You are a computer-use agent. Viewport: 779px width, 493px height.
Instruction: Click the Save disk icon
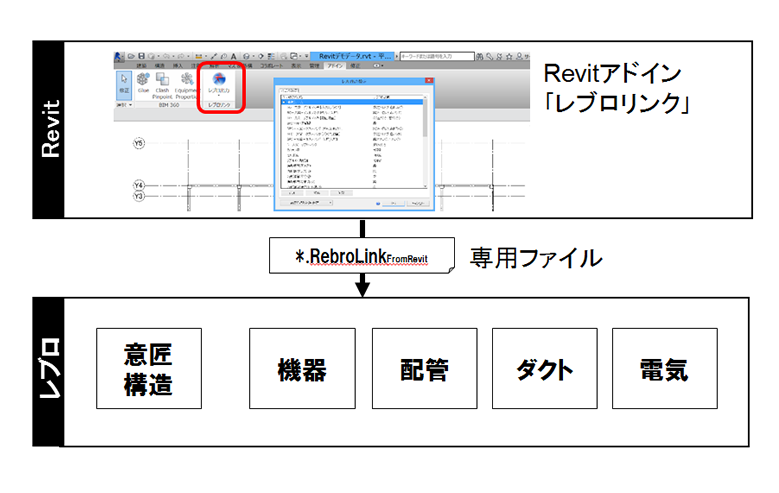pos(142,56)
